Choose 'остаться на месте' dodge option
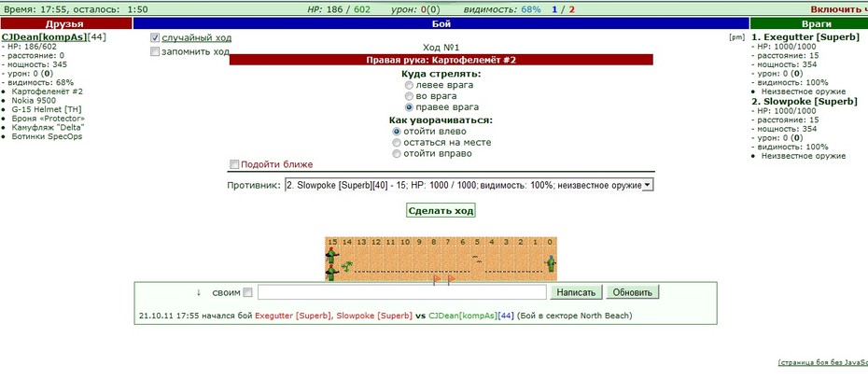 click(x=397, y=143)
